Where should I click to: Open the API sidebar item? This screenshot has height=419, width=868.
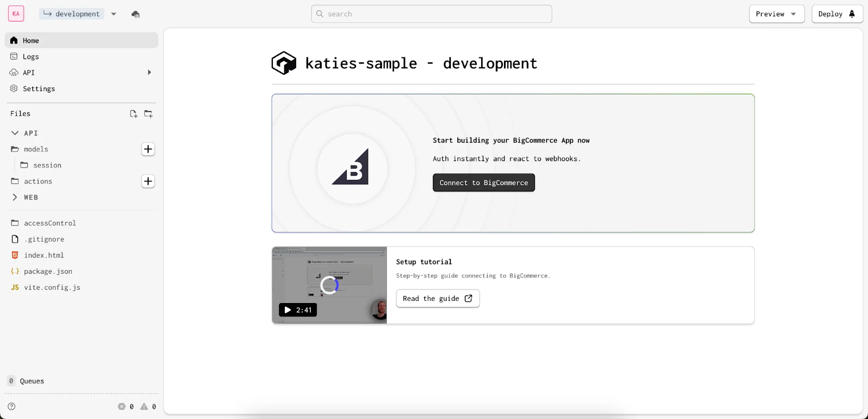pyautogui.click(x=81, y=73)
